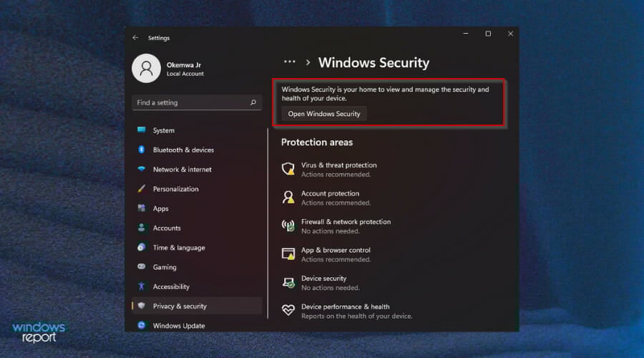The width and height of the screenshot is (644, 358).
Task: Click the Apps grid icon
Action: tap(141, 208)
